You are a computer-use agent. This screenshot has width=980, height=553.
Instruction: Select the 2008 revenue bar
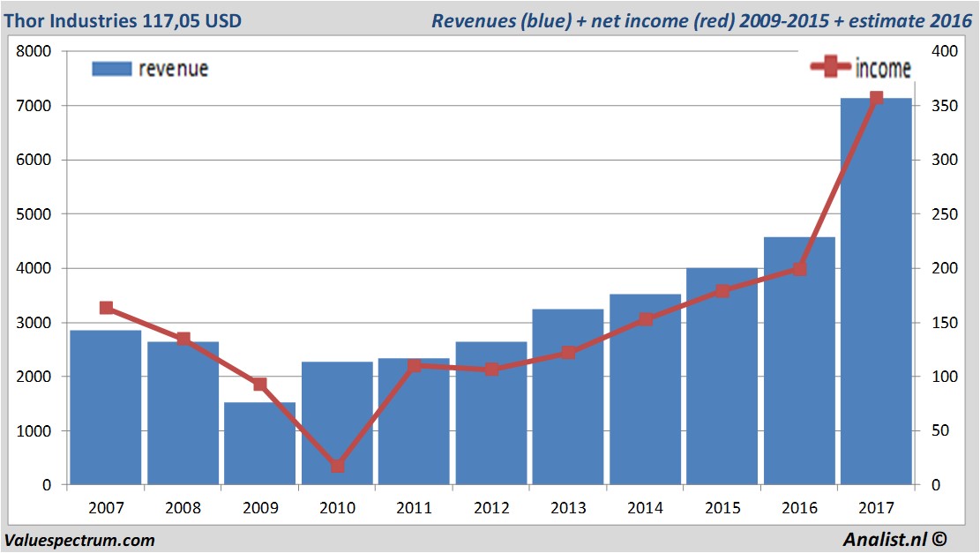click(183, 413)
